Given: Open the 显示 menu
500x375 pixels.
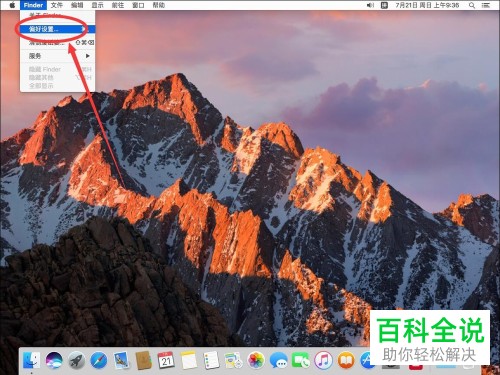Looking at the screenshot, I should click(97, 5).
